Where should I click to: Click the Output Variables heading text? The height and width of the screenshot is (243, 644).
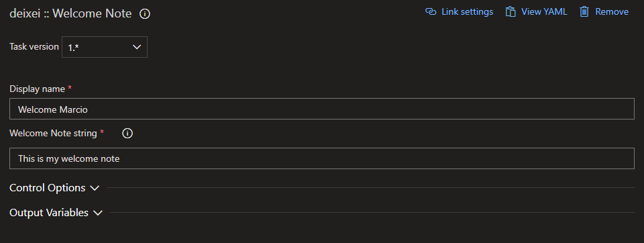tap(49, 213)
